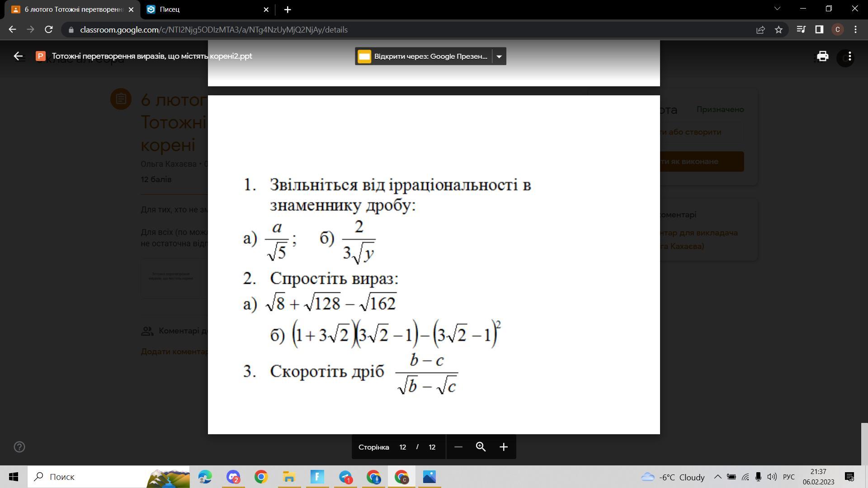Show hidden tray icons with the chevron
This screenshot has height=488, width=868.
[717, 477]
